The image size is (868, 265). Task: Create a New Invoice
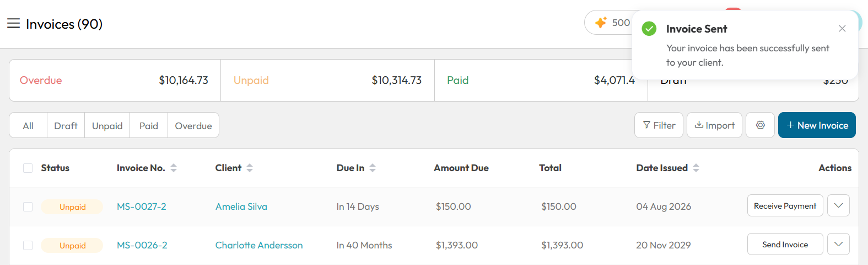(x=817, y=125)
